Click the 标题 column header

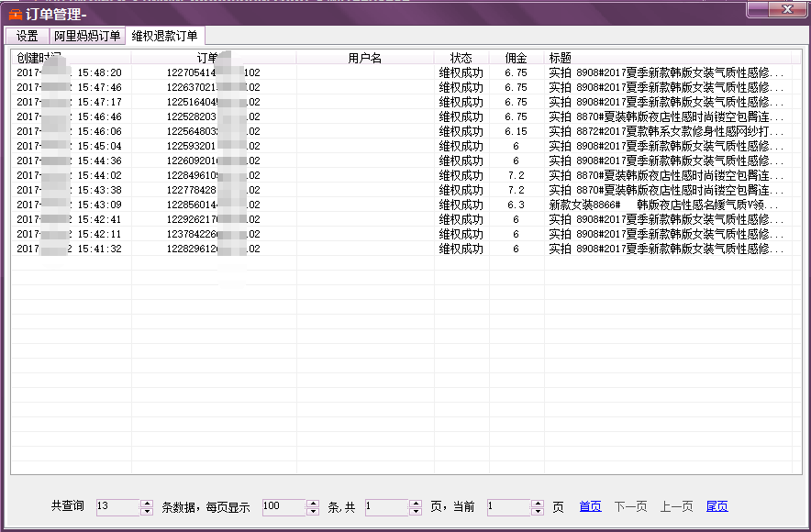pos(560,58)
